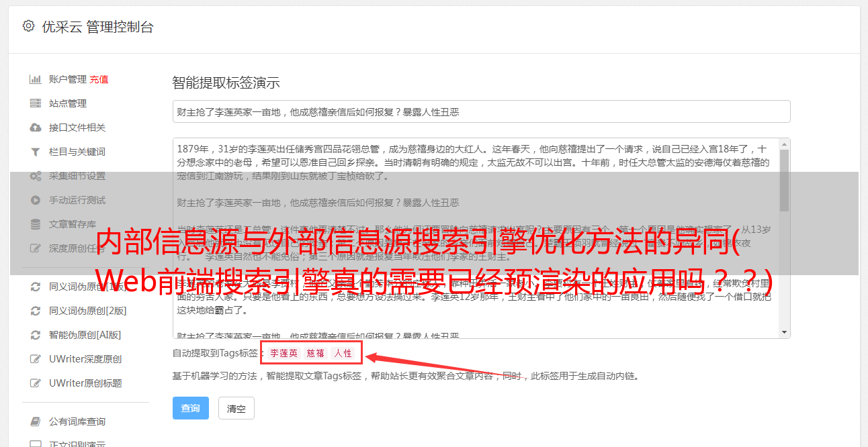Image resolution: width=868 pixels, height=447 pixels.
Task: Click the extracted tag 李莲英
Action: coord(284,353)
